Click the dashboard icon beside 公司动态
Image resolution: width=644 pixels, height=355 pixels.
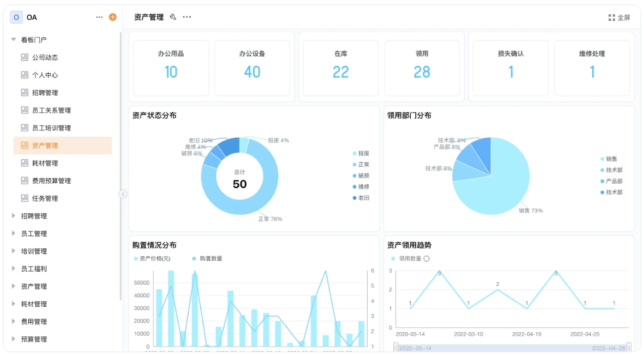(25, 57)
